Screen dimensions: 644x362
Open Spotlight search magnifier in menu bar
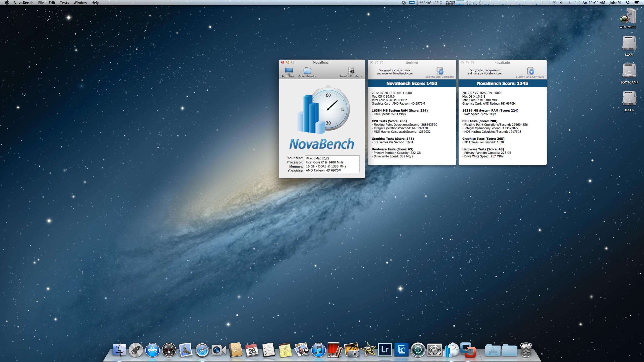pyautogui.click(x=628, y=3)
